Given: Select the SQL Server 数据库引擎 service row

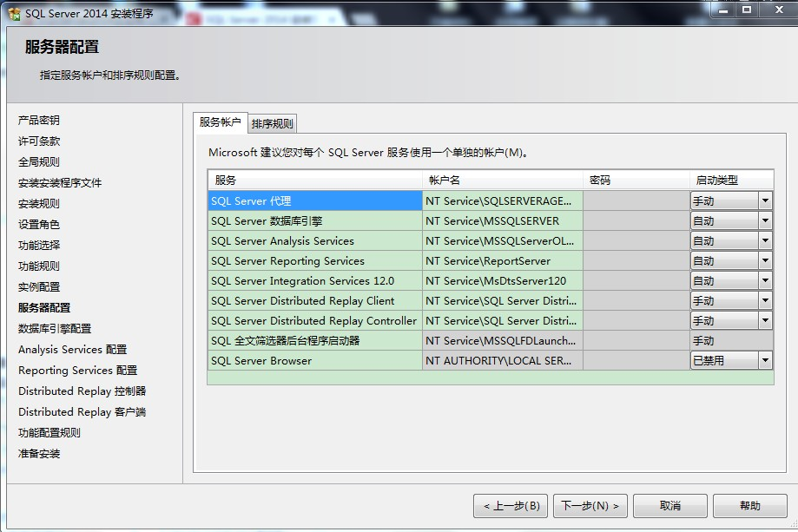Looking at the screenshot, I should [x=315, y=220].
